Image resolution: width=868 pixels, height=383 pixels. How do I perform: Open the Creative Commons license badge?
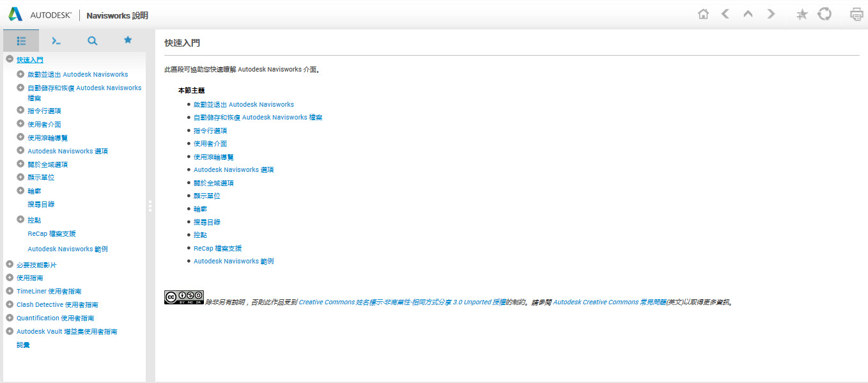184,297
